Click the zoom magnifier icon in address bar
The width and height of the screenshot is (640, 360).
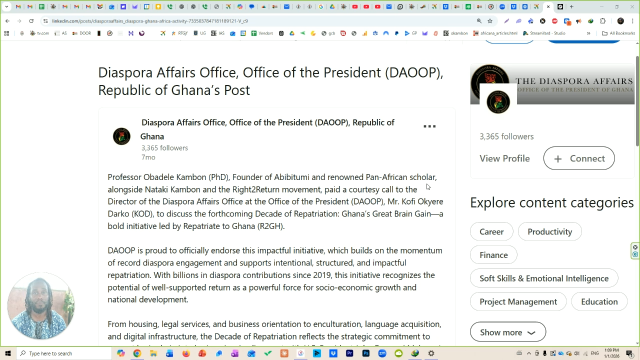pos(479,21)
